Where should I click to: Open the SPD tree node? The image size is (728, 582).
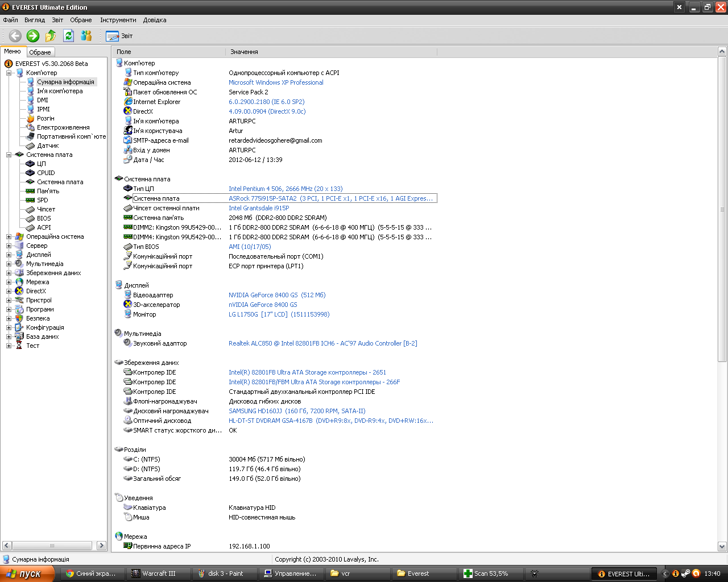point(43,200)
